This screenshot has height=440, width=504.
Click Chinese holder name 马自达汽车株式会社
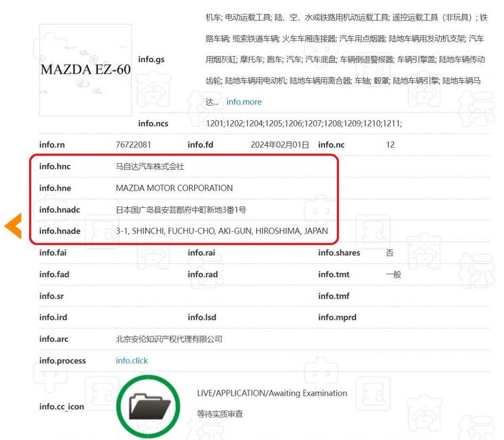pos(150,166)
